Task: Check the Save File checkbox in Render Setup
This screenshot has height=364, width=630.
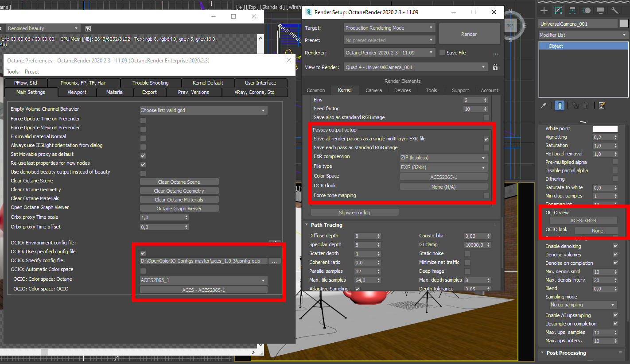Action: 442,53
